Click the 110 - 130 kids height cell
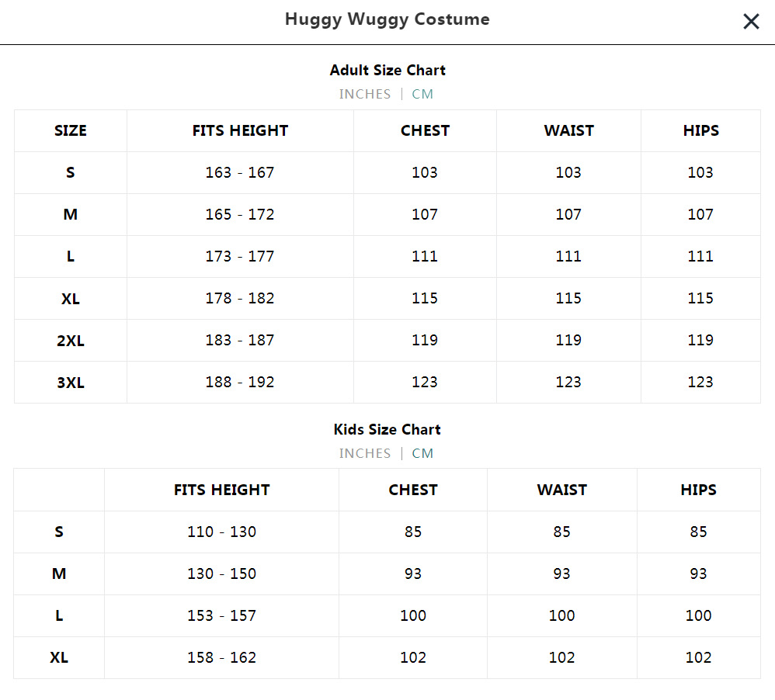Image resolution: width=775 pixels, height=700 pixels. tap(221, 532)
